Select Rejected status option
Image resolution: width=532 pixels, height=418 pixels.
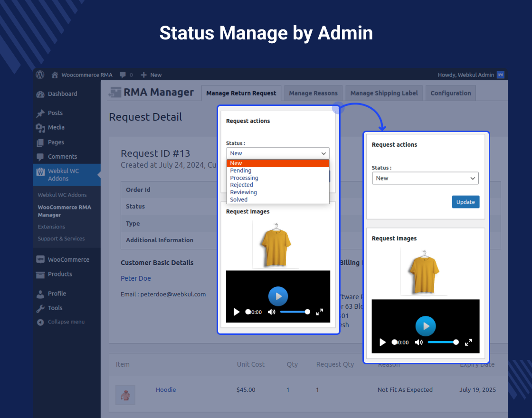[x=278, y=185]
